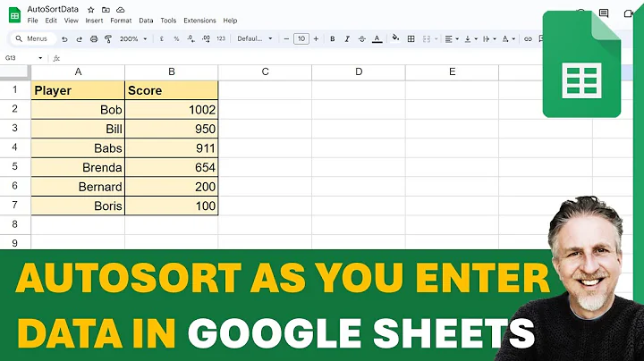Select column A header

click(x=78, y=72)
